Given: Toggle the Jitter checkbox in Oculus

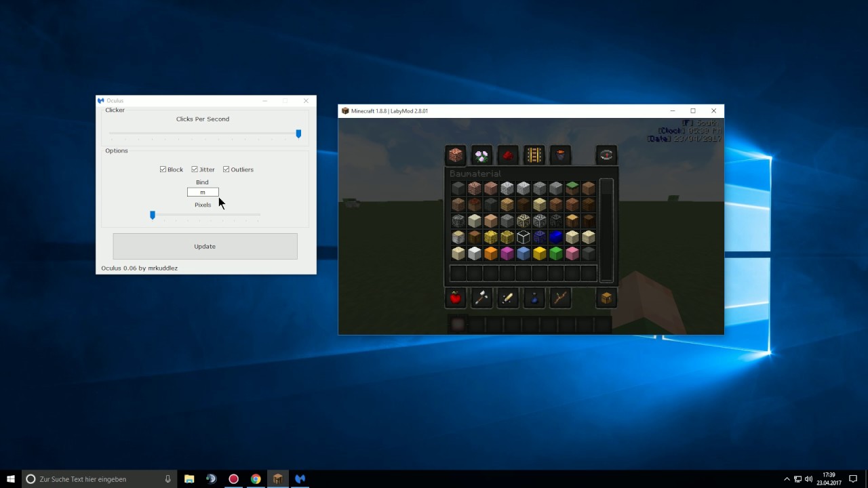Looking at the screenshot, I should (203, 169).
